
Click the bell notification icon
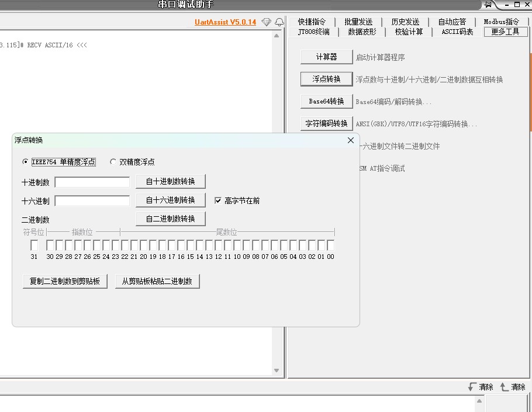[279, 22]
